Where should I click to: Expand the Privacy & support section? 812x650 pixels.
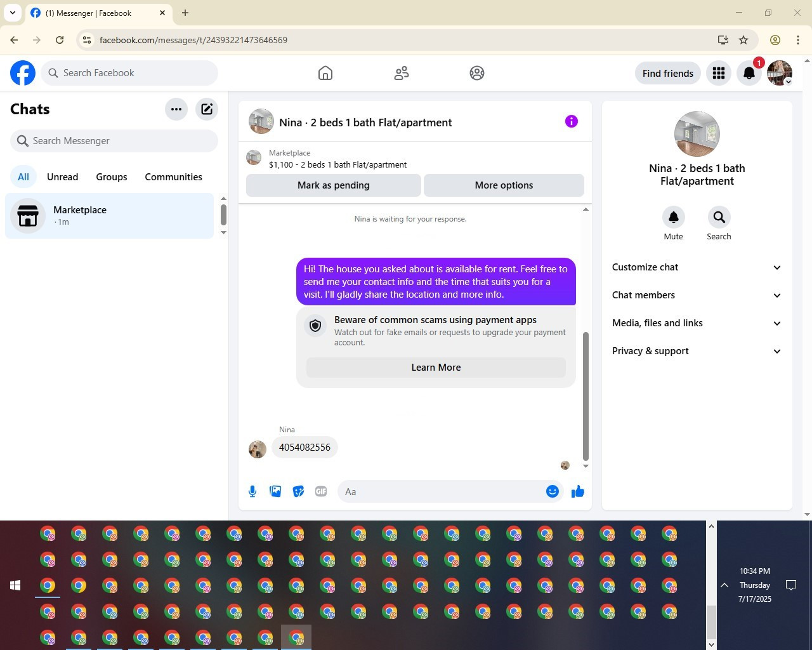(x=697, y=351)
